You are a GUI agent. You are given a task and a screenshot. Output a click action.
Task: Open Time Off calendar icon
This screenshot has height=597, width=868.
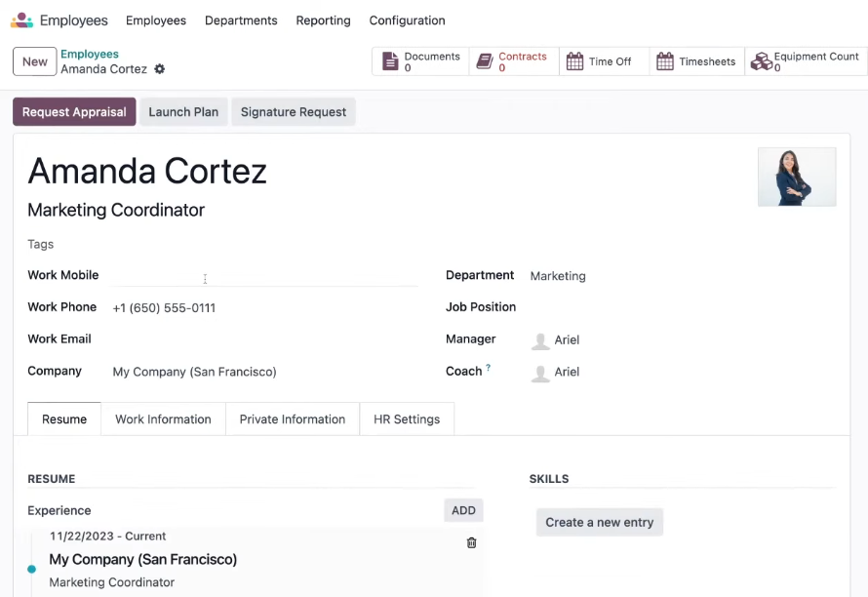[x=574, y=61]
